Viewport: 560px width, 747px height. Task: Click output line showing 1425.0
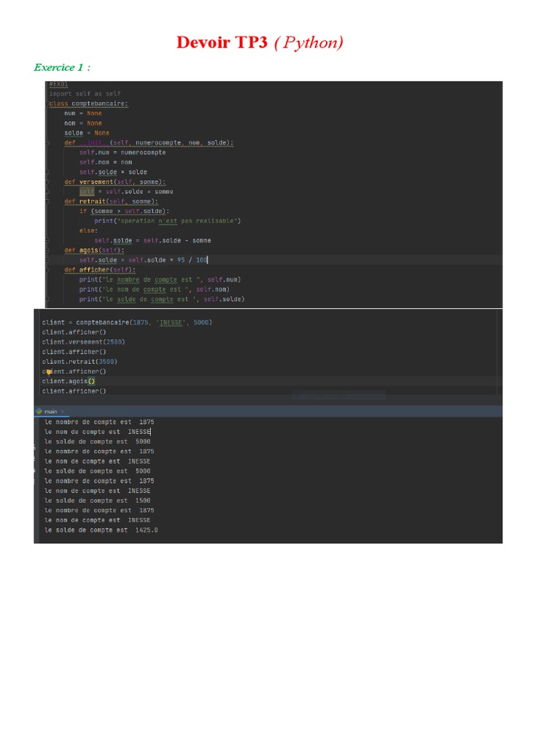101,530
